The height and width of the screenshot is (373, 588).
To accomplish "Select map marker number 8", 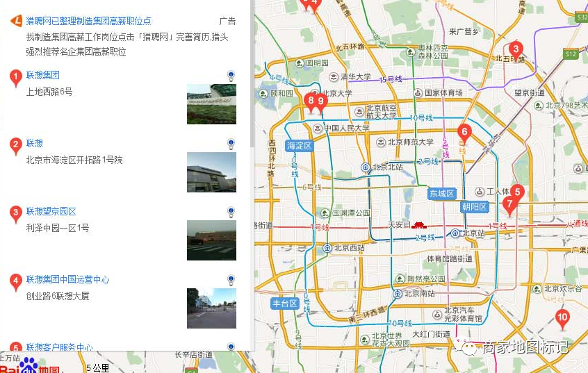I will tap(311, 101).
